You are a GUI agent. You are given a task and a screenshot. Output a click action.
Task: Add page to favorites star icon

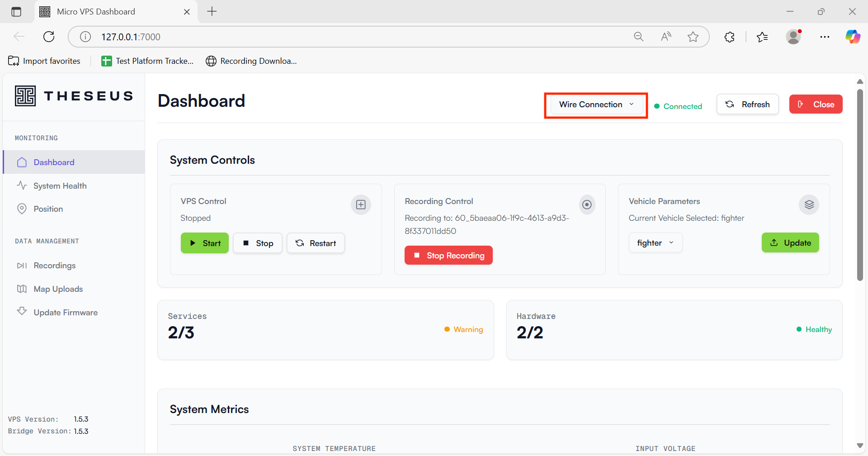[693, 37]
